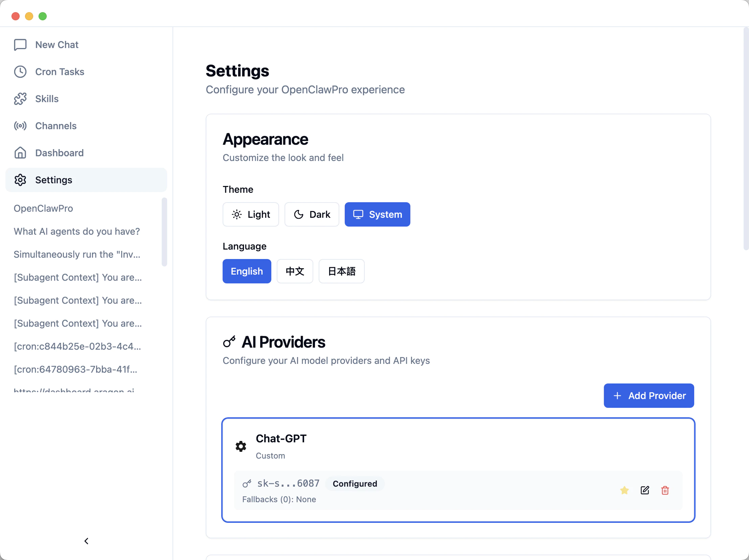Click the Add Provider button

649,396
